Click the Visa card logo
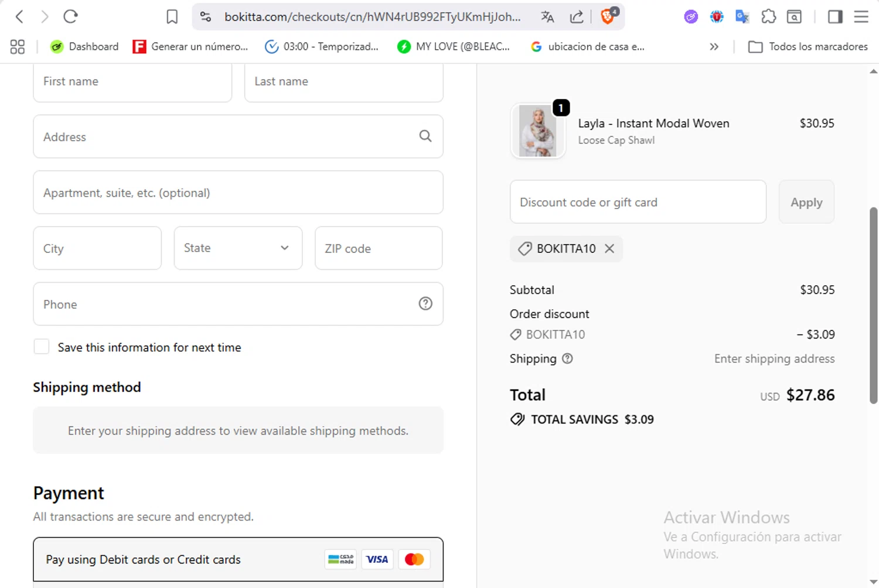The image size is (879, 588). pos(377,559)
